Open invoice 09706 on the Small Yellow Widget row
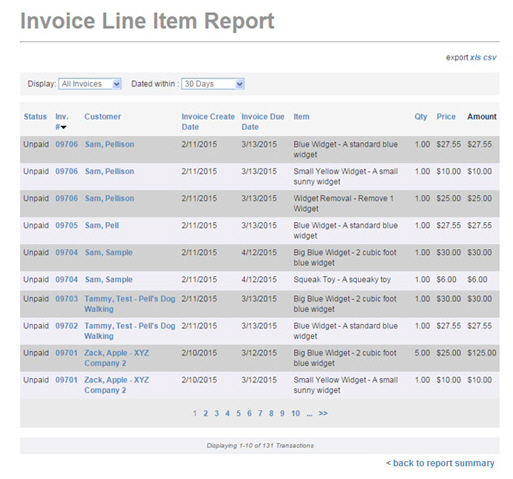The height and width of the screenshot is (479, 513). (x=67, y=171)
